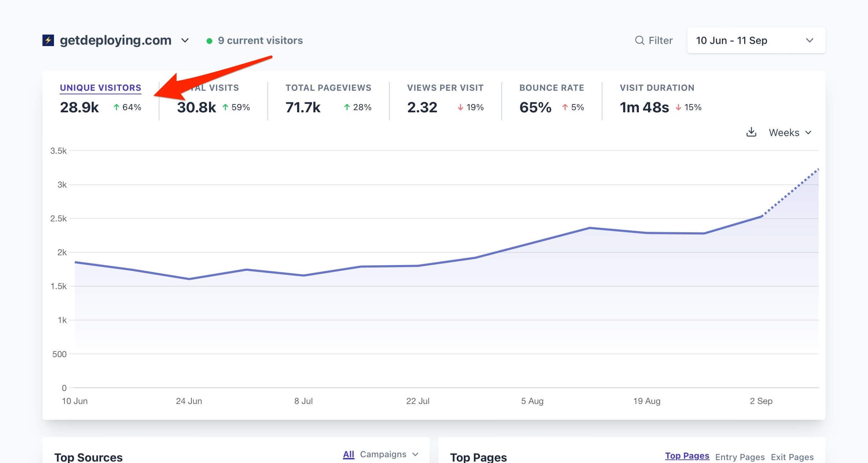
Task: Click the 19 Aug axis label
Action: (x=647, y=401)
